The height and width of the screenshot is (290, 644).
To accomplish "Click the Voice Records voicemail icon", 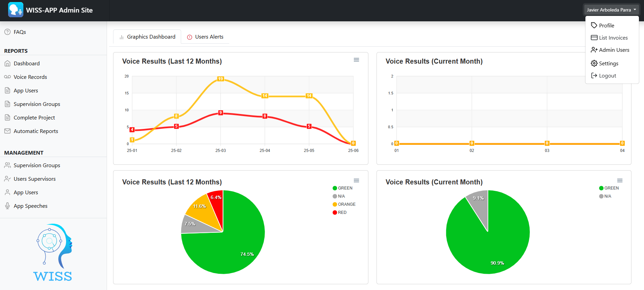I will coord(7,77).
